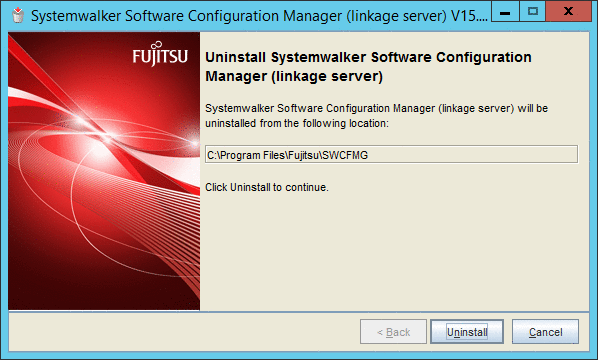
Task: Click the truncated 'V15....' version in the title
Action: (x=469, y=16)
